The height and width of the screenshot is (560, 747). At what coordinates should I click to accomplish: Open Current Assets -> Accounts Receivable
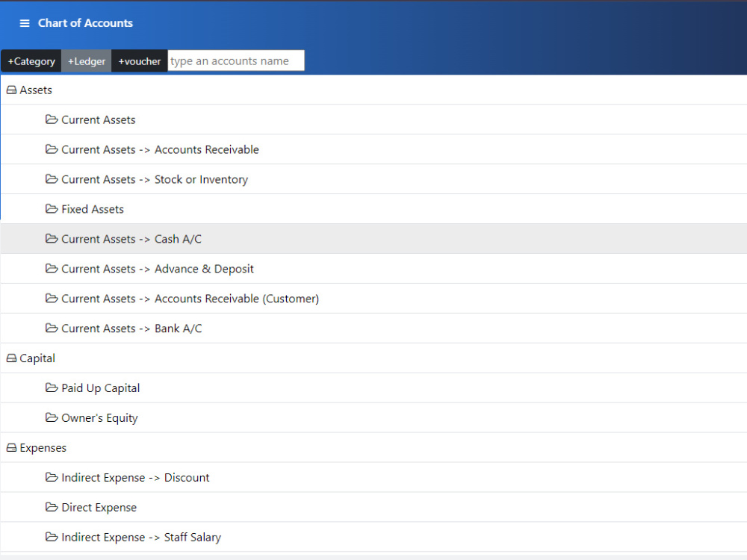click(160, 149)
